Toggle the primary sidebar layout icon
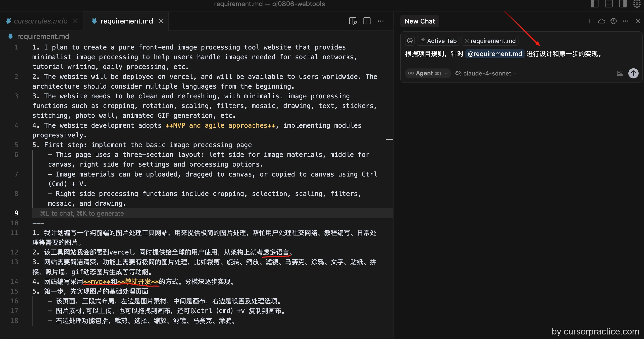Viewport: 644px width, 339px height. [594, 4]
